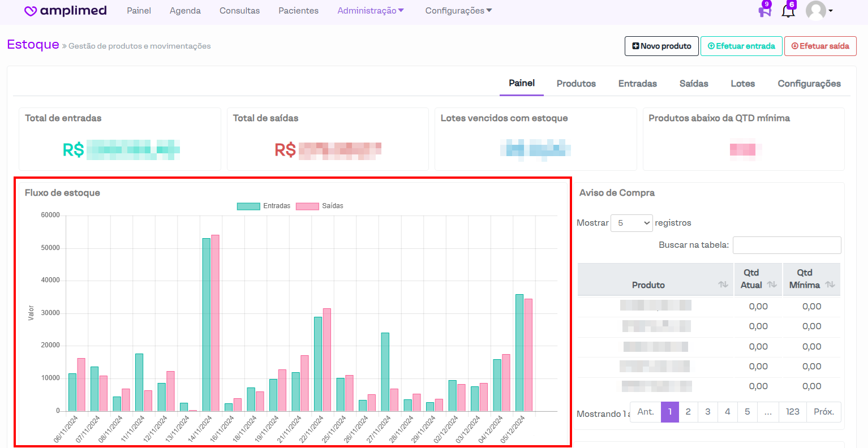The width and height of the screenshot is (868, 448).
Task: Click the Efetuar saída button
Action: click(x=820, y=46)
